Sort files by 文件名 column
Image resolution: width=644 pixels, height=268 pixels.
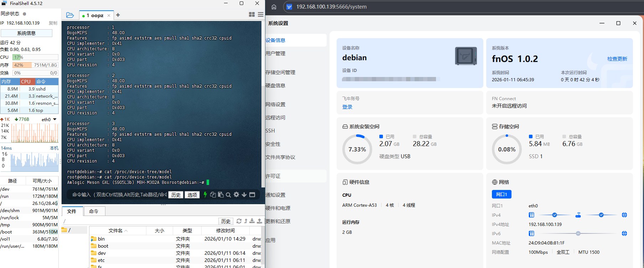click(x=118, y=231)
